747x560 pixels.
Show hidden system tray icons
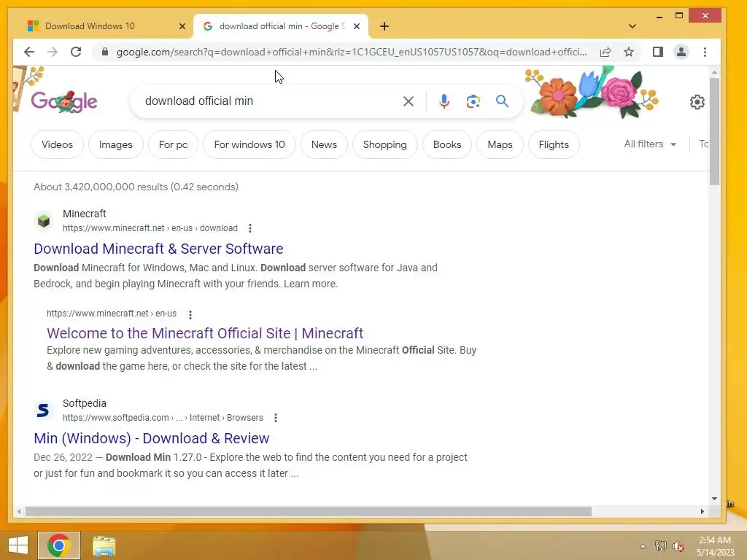643,546
